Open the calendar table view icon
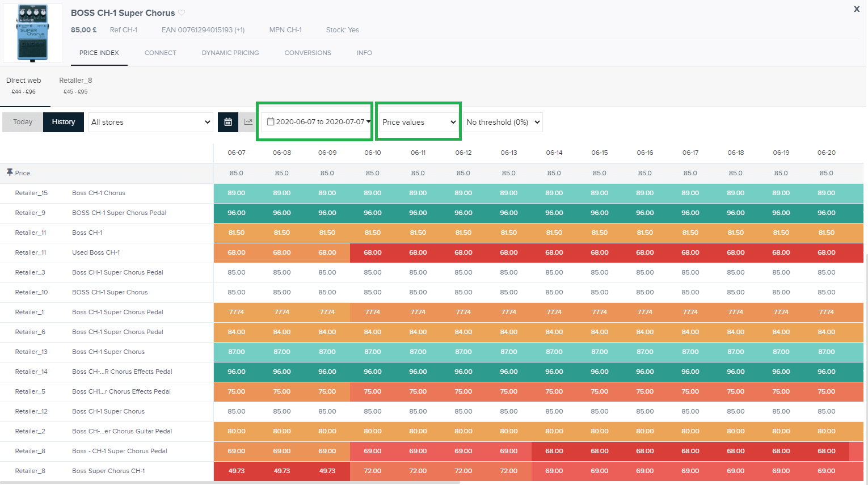This screenshot has width=868, height=485. [x=228, y=122]
